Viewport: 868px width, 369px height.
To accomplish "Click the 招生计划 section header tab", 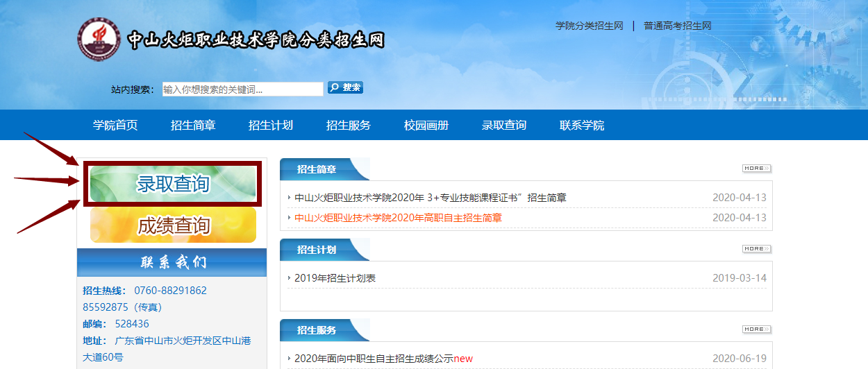I will (x=324, y=250).
